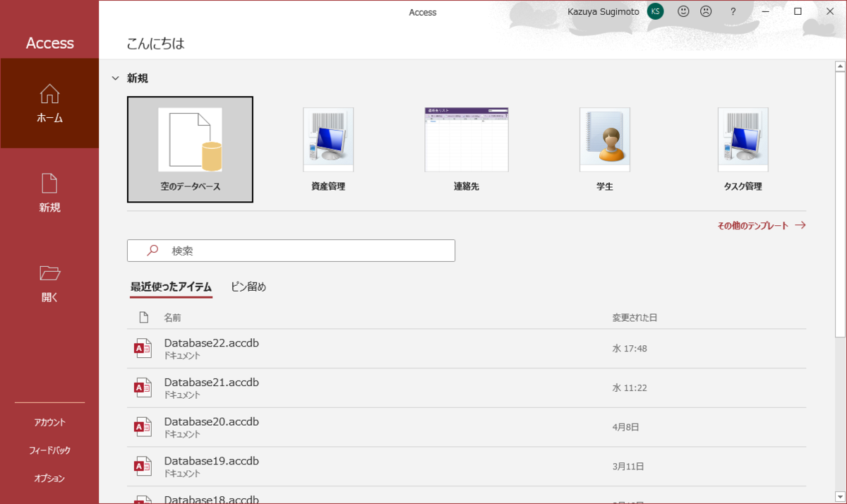Click the frown feedback face icon
Screen dimensions: 847x504
[x=706, y=11]
